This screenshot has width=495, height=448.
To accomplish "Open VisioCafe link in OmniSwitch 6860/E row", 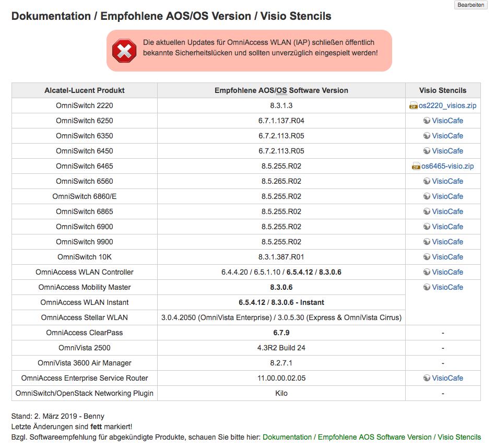I will click(447, 196).
